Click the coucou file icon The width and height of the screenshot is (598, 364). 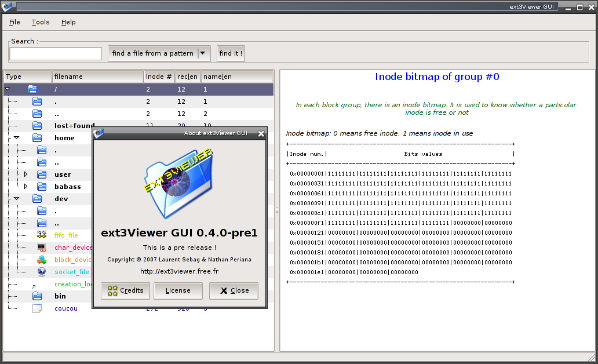[37, 308]
